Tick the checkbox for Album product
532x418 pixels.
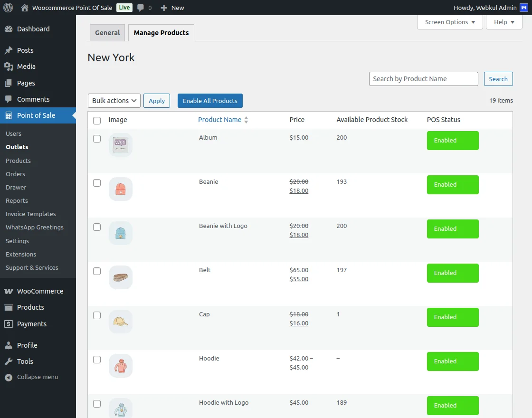(x=97, y=139)
